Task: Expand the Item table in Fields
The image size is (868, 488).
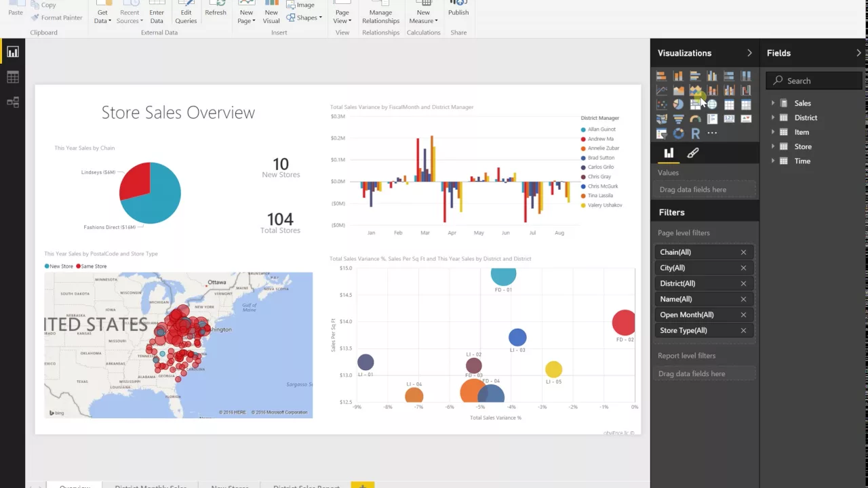Action: tap(772, 132)
